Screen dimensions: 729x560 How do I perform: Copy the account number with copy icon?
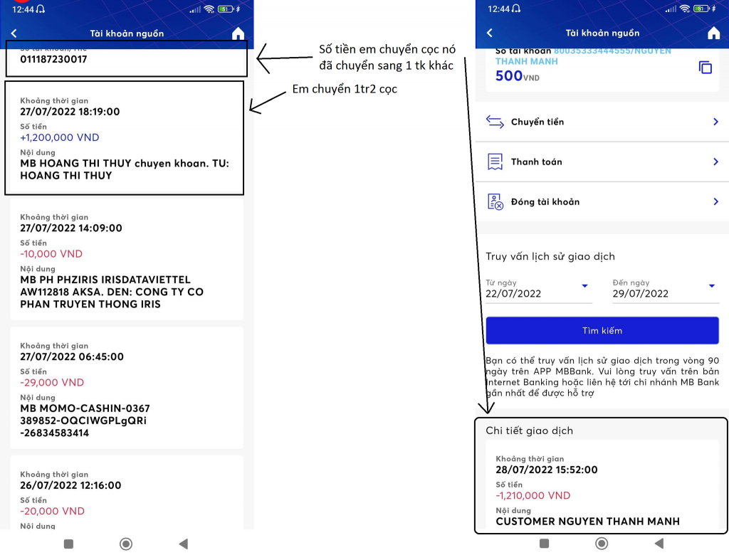tap(705, 68)
